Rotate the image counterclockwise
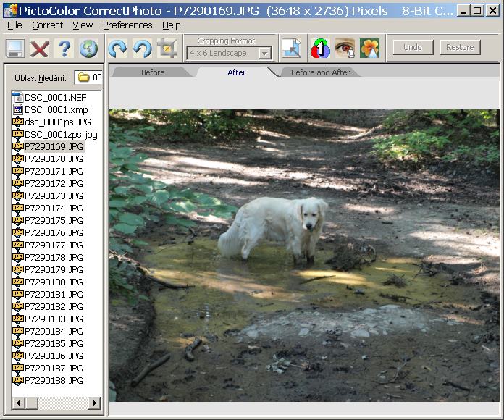This screenshot has width=504, height=420. [x=142, y=49]
